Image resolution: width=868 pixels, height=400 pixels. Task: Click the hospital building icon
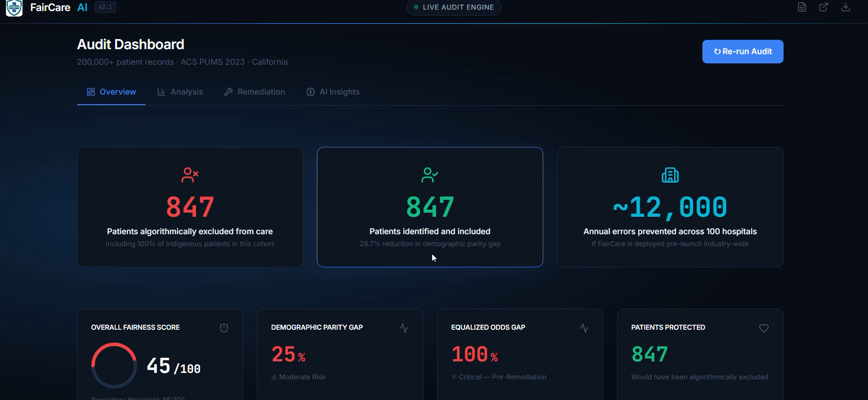(x=670, y=175)
